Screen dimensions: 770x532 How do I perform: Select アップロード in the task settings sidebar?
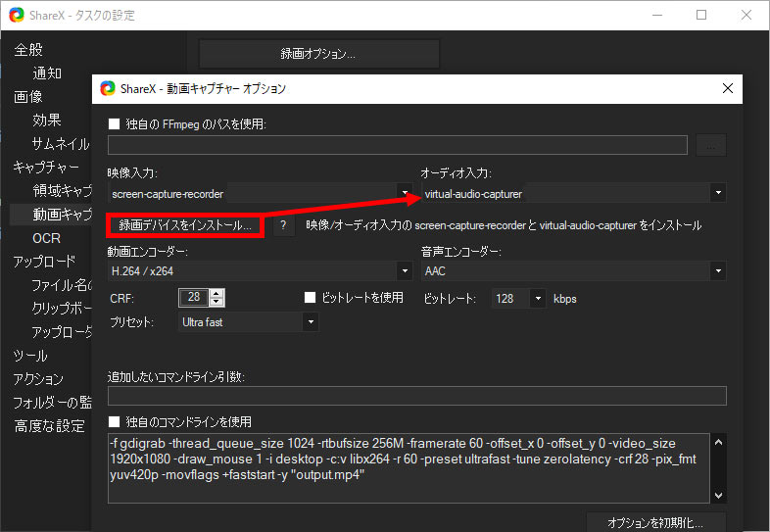click(45, 262)
